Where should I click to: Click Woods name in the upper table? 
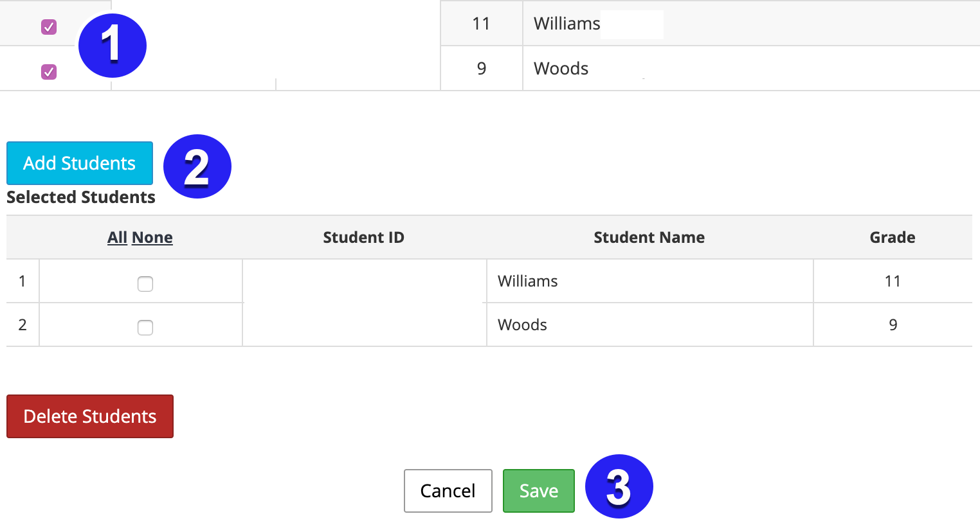[561, 69]
